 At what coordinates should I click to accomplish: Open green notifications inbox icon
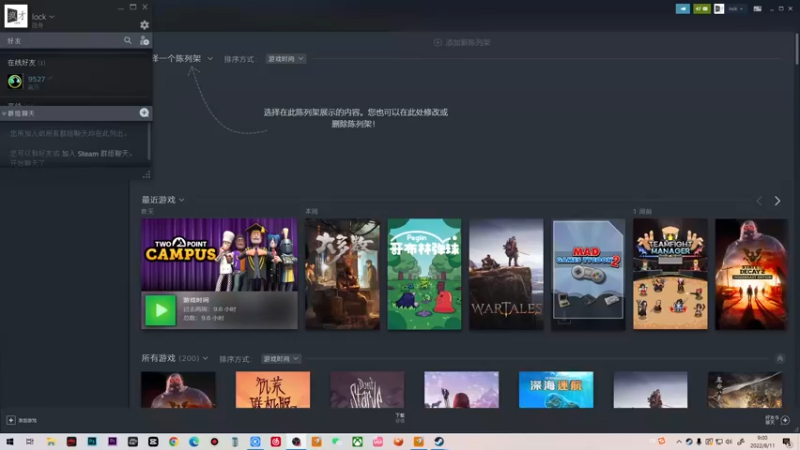click(702, 9)
